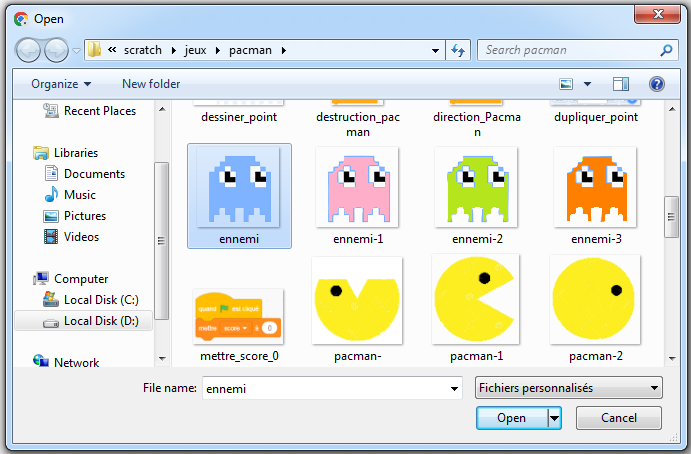
Task: Select Computer in navigation pane
Action: tap(81, 279)
